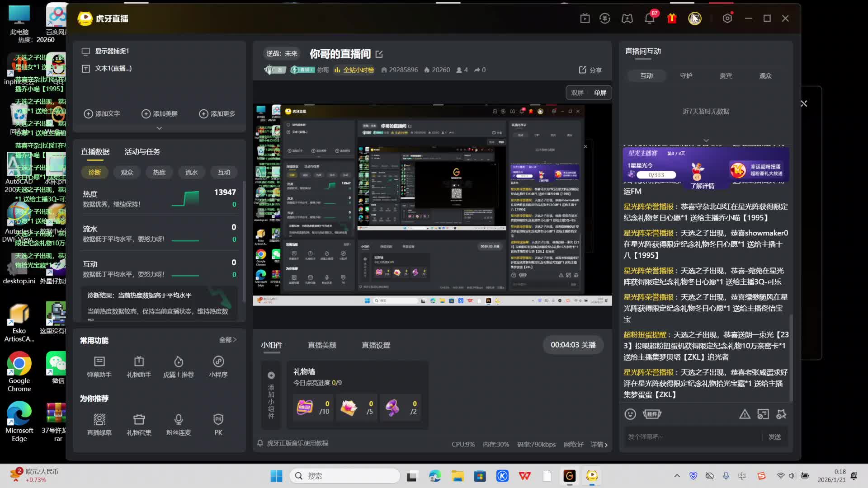The image size is (868, 488).
Task: Open the 弹幕助手 barrage assistant icon
Action: (x=99, y=362)
